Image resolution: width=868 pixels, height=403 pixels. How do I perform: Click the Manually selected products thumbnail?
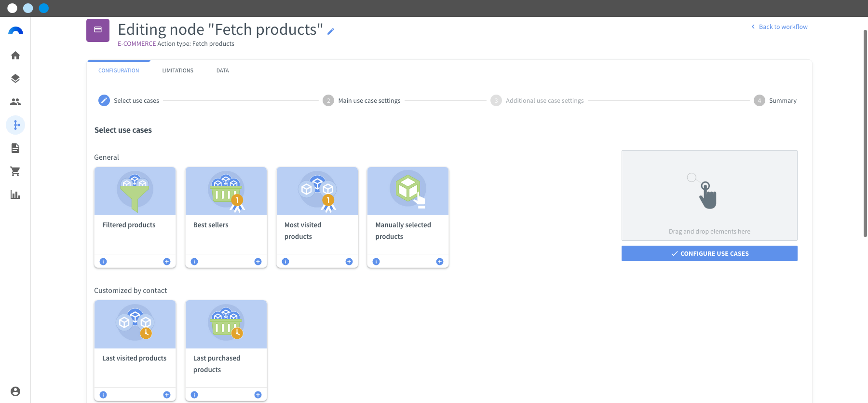pyautogui.click(x=408, y=191)
